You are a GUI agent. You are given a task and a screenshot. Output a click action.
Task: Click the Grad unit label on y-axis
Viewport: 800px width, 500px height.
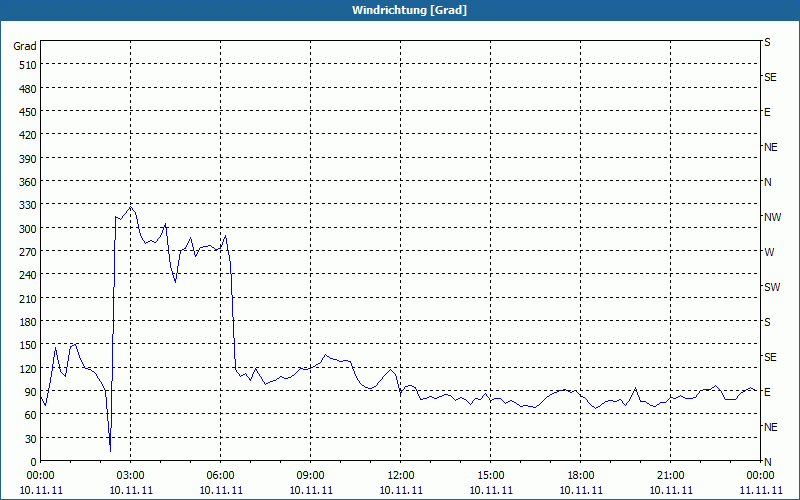coord(25,46)
